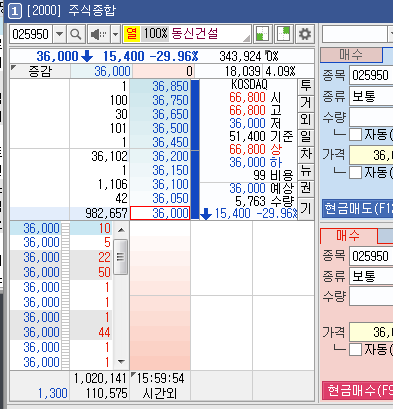The image size is (393, 409).
Task: Select ask price 36,650 in order book
Action: [160, 114]
